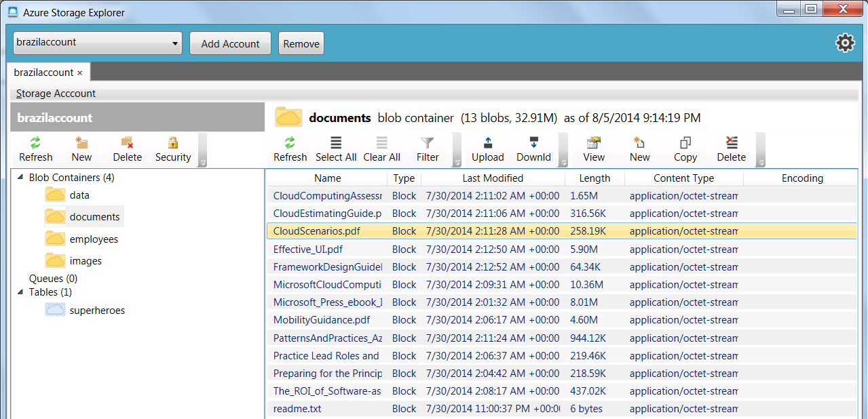868x419 pixels.
Task: Select The_ROI_of_Software-as blob row
Action: (x=562, y=391)
